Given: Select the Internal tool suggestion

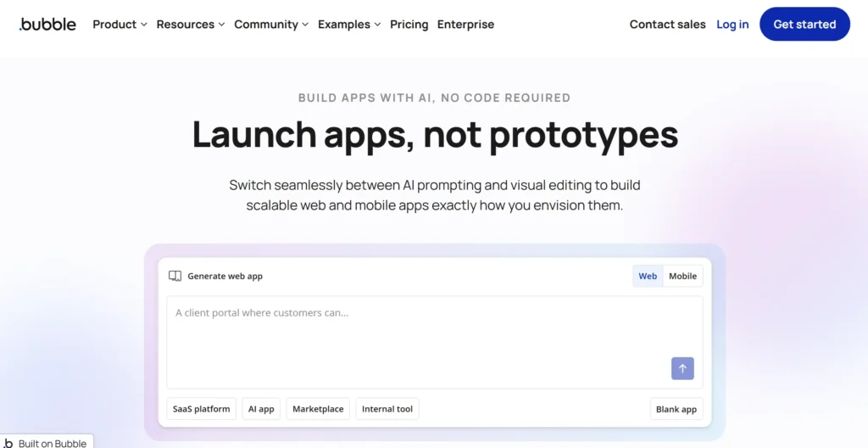Looking at the screenshot, I should click(387, 409).
